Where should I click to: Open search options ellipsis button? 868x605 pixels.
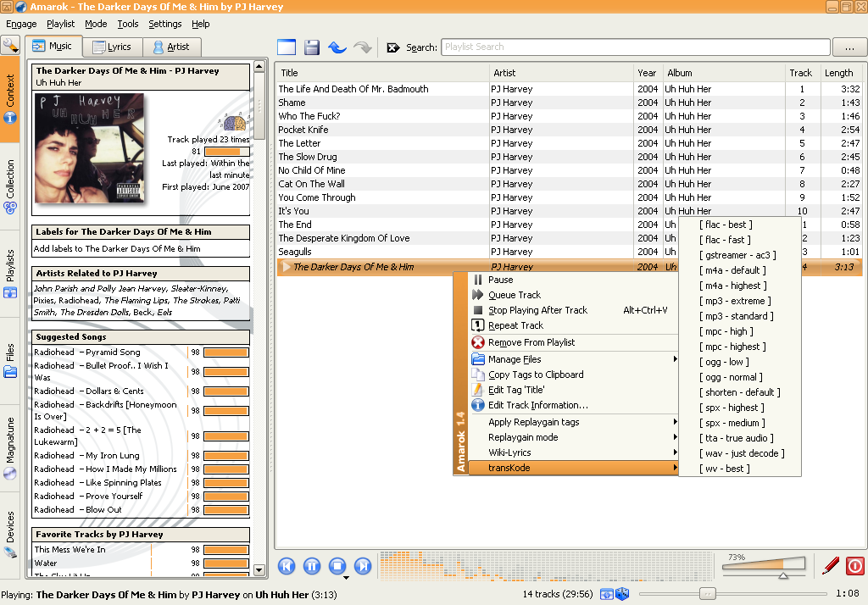coord(849,47)
